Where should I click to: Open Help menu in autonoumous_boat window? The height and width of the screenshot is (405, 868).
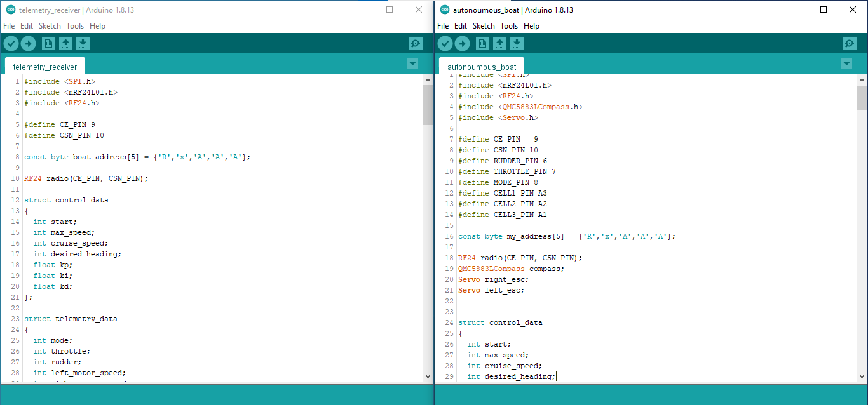tap(531, 26)
